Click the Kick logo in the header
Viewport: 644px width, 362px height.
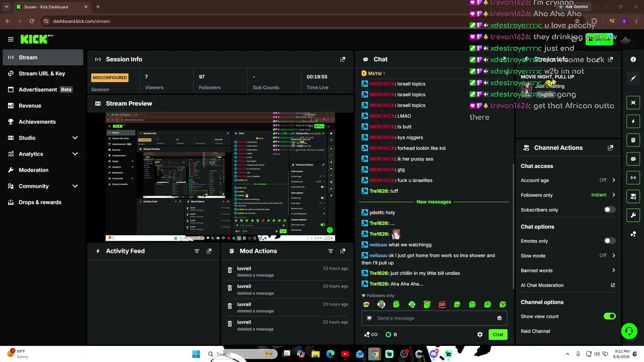click(x=37, y=39)
